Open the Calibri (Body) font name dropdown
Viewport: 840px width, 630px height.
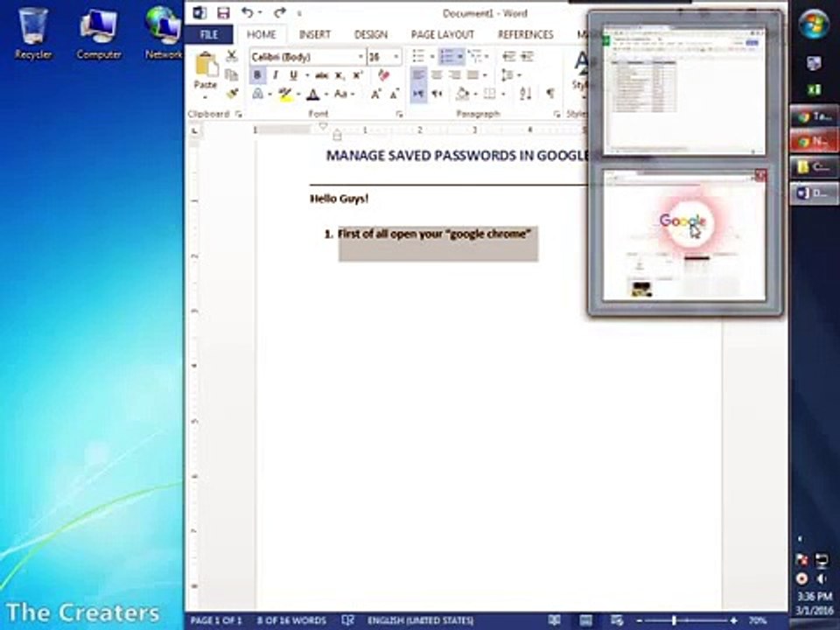[x=360, y=57]
